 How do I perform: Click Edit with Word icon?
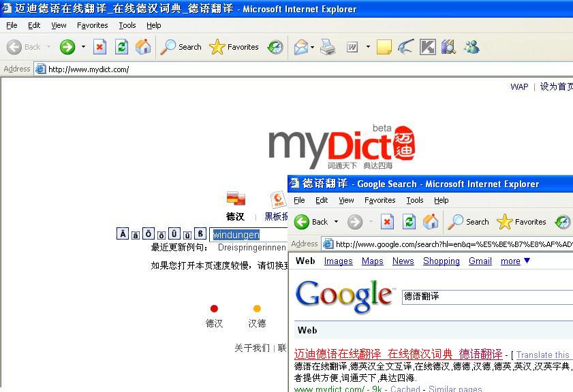coord(352,47)
